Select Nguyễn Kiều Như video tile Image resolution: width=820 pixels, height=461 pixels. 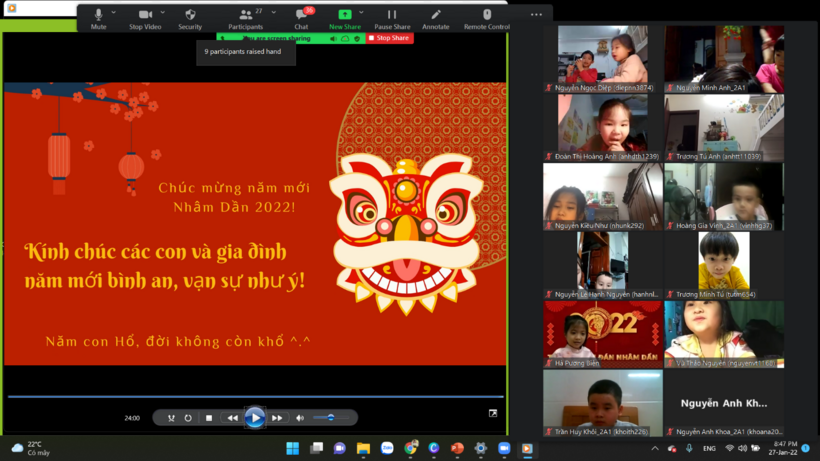click(x=603, y=197)
